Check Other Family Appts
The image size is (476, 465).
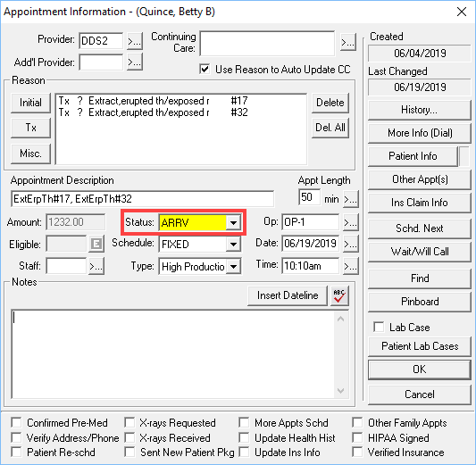(357, 422)
